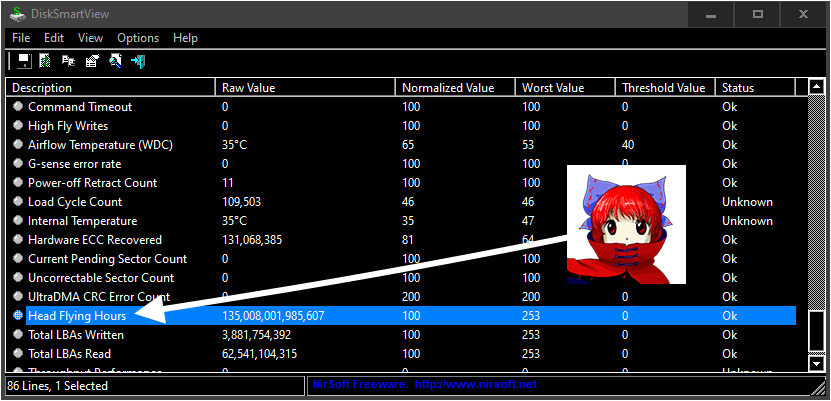Open the Properties toolbar icon
831x401 pixels.
tap(92, 62)
